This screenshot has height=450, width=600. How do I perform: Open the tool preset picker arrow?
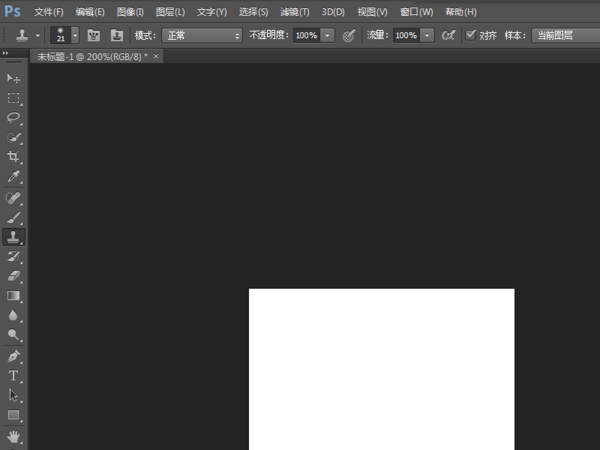point(38,36)
